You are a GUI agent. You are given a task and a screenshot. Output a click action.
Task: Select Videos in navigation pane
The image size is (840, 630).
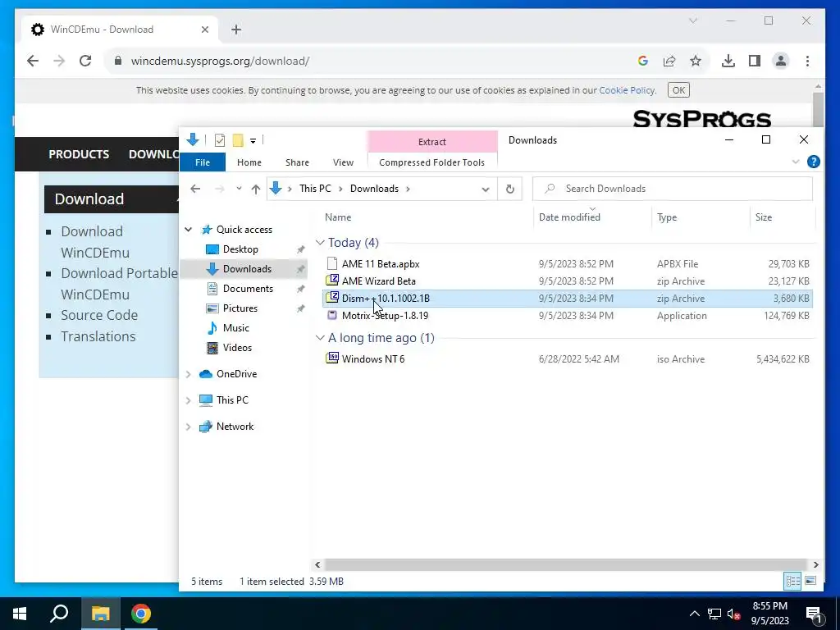pyautogui.click(x=237, y=348)
